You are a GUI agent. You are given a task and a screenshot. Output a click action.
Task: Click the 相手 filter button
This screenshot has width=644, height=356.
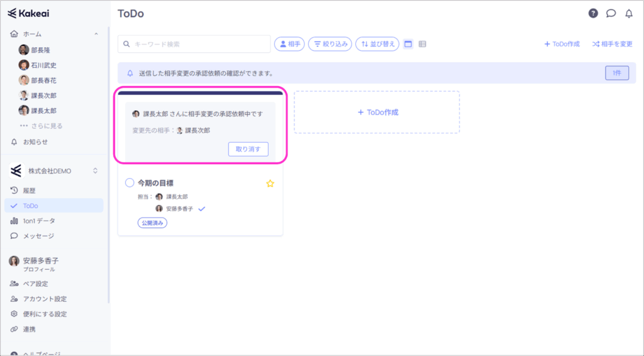tap(289, 44)
